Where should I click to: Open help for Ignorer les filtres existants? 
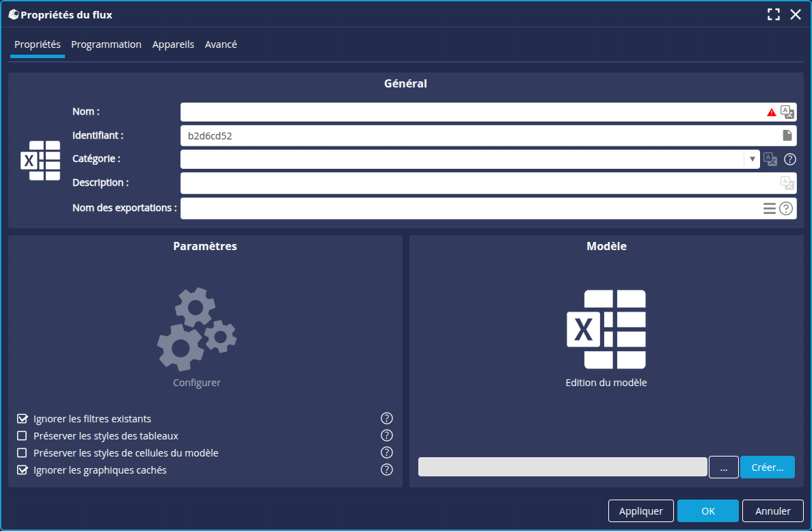(x=386, y=418)
